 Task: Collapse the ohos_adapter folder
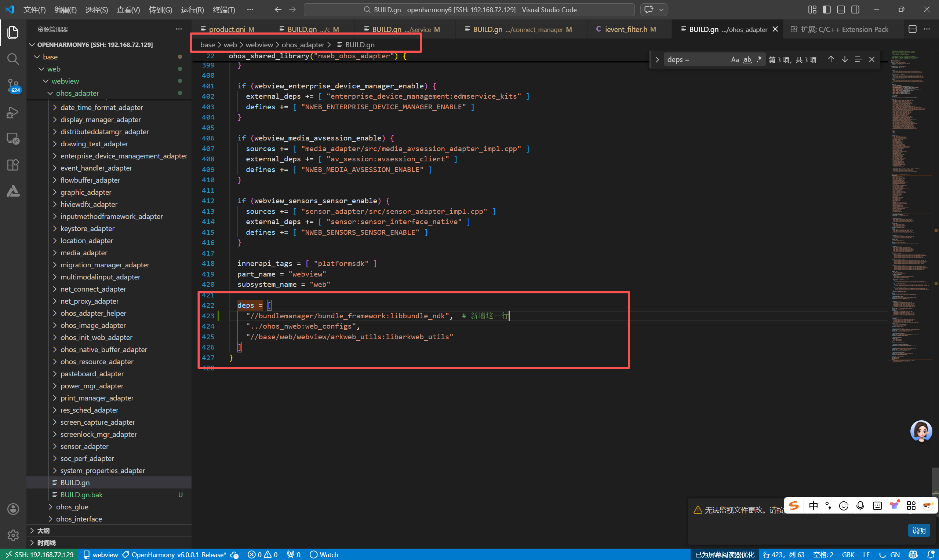77,93
